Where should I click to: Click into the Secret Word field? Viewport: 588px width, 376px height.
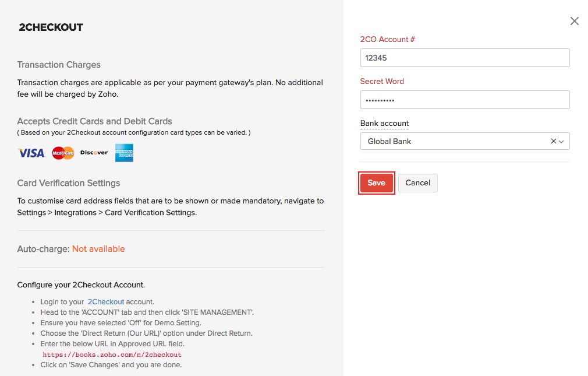[465, 100]
